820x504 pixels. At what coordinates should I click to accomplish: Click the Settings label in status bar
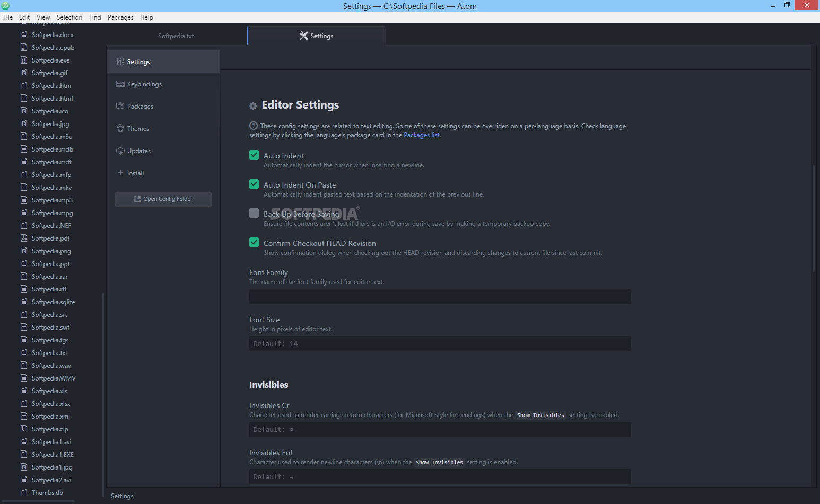point(122,496)
